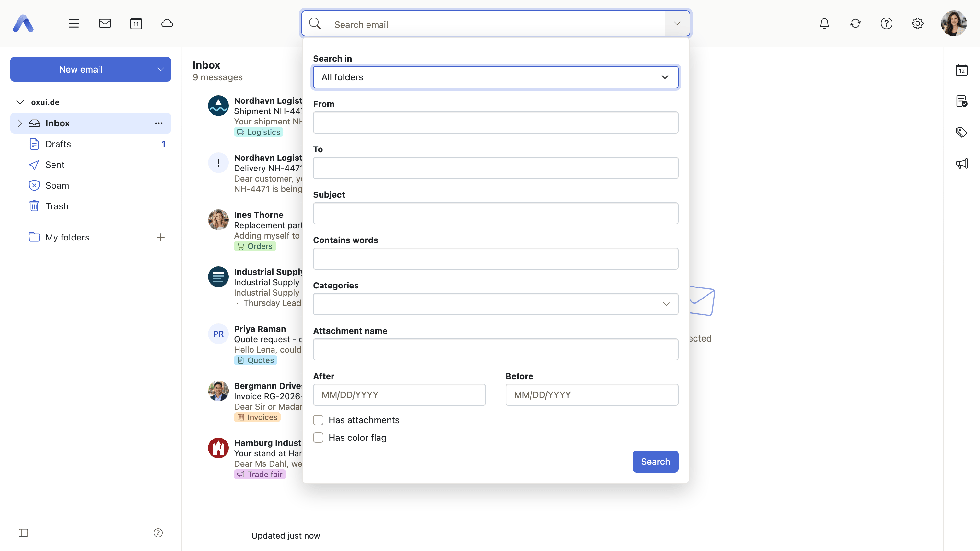Open the hamburger navigation menu
The height and width of the screenshot is (551, 980).
tap(74, 24)
